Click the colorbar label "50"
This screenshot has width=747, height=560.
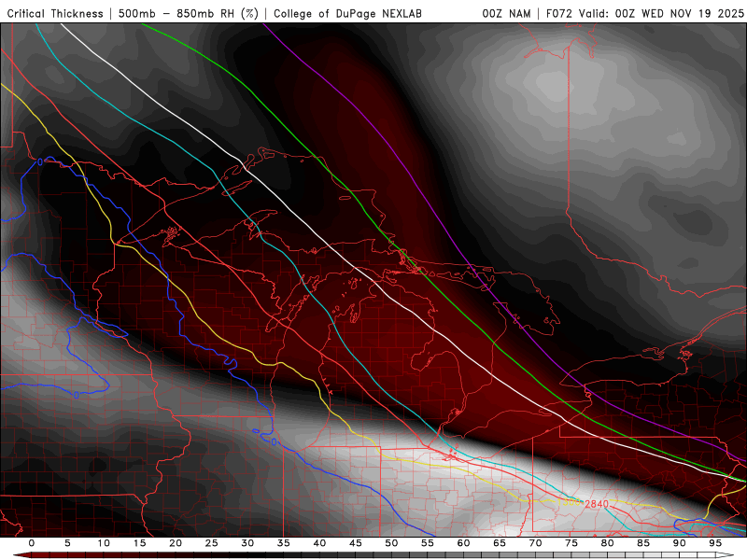pos(391,543)
